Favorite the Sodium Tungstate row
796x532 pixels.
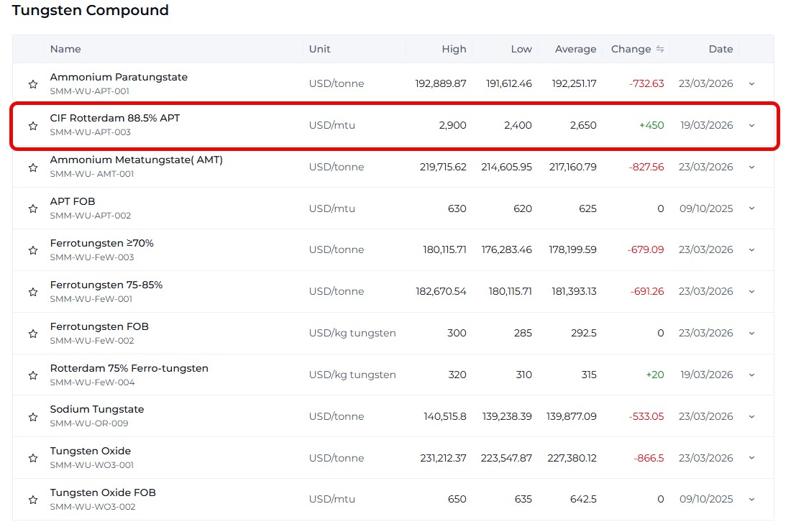(x=33, y=417)
